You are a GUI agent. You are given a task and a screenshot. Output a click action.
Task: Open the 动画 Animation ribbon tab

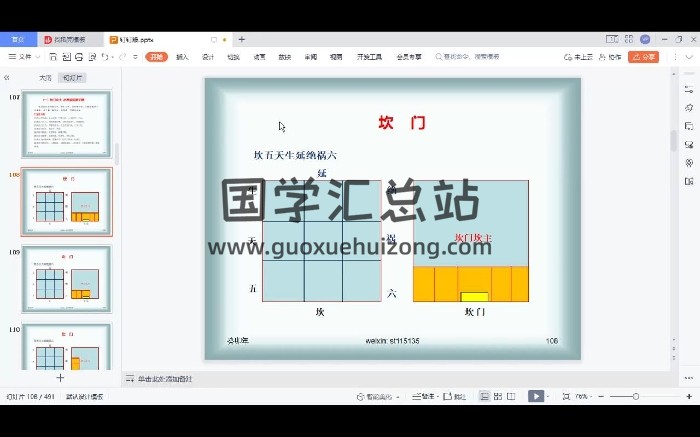pyautogui.click(x=259, y=57)
